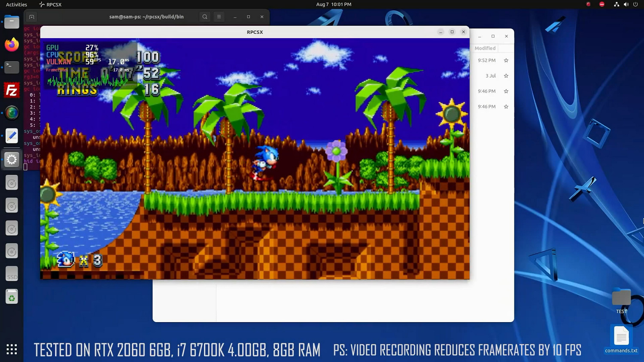Open the Files app in the dock

point(12,22)
